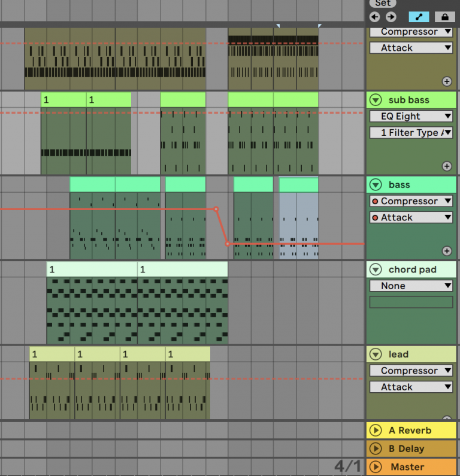460x476 pixels.
Task: Jump to the previous locator arrow
Action: pyautogui.click(x=375, y=17)
